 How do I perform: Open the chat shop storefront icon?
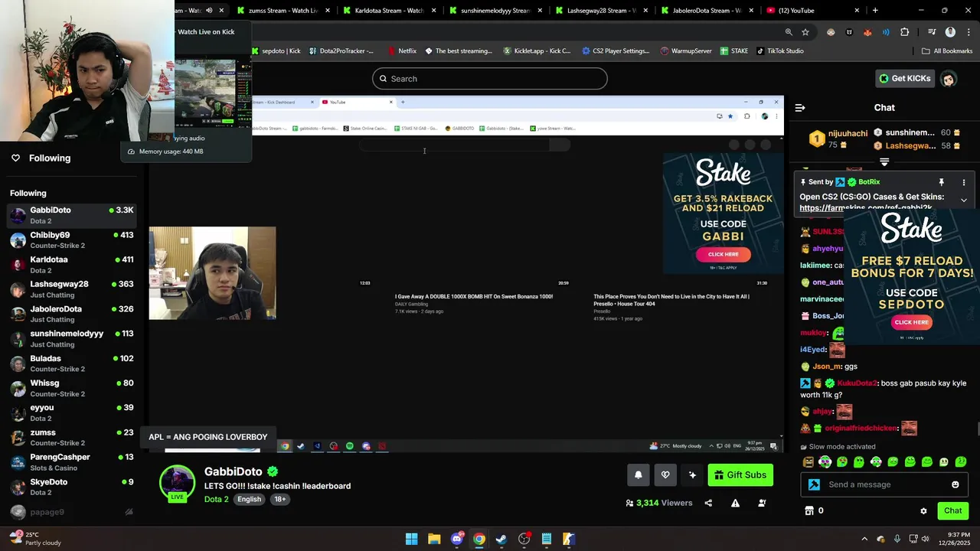pyautogui.click(x=808, y=510)
